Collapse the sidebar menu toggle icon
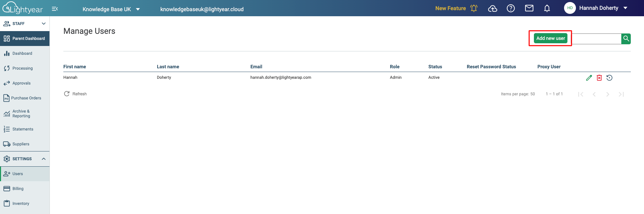The width and height of the screenshot is (644, 214). coord(55,9)
